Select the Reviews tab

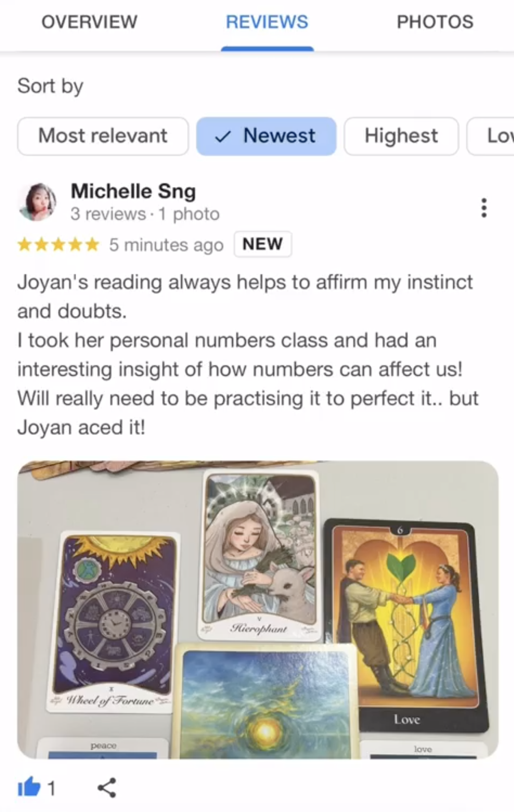click(267, 22)
